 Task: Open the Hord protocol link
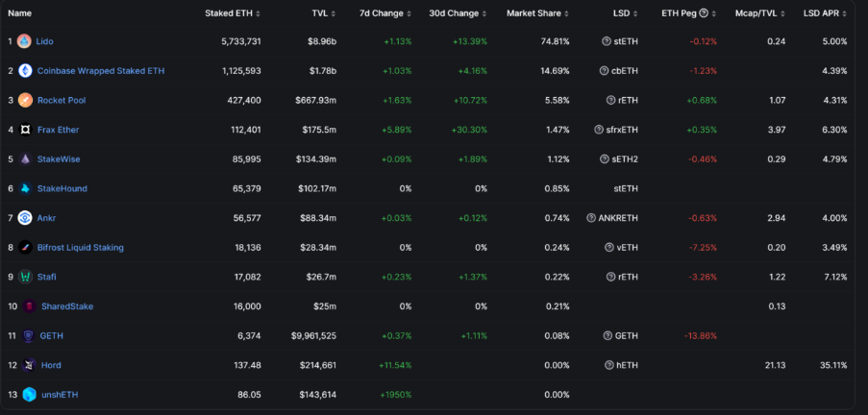tap(52, 365)
